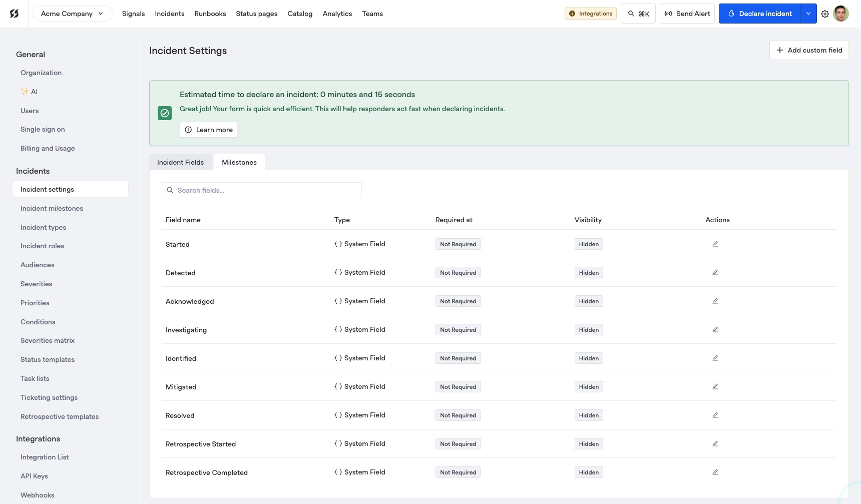This screenshot has height=504, width=861.
Task: Click the Required at column header
Action: click(454, 220)
